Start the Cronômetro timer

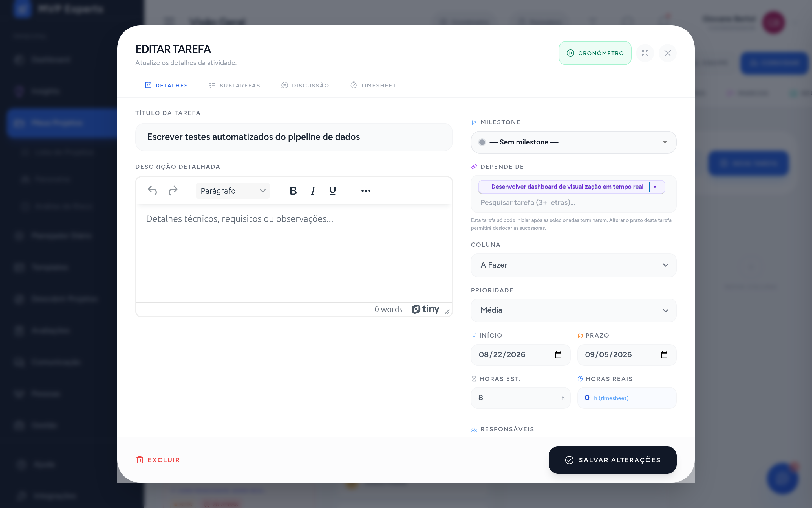[595, 53]
